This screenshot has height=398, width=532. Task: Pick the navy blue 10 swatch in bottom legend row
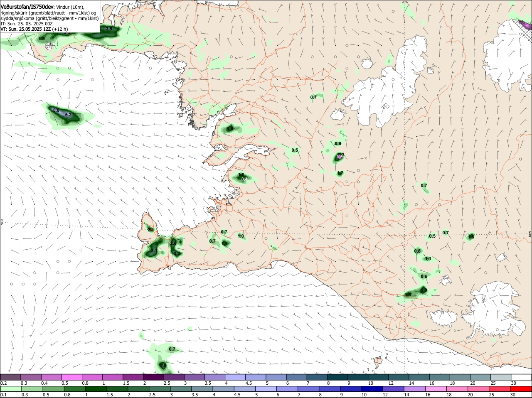(x=373, y=389)
